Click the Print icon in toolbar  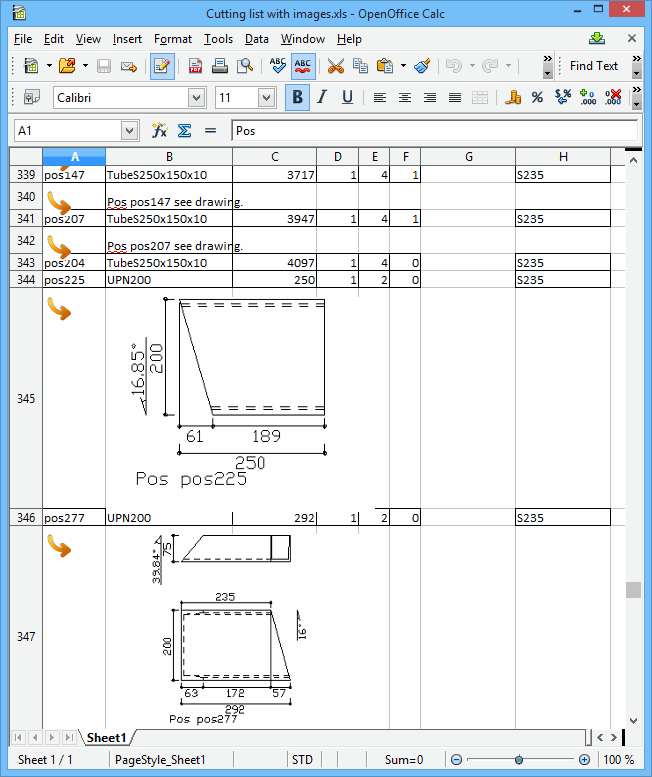220,66
